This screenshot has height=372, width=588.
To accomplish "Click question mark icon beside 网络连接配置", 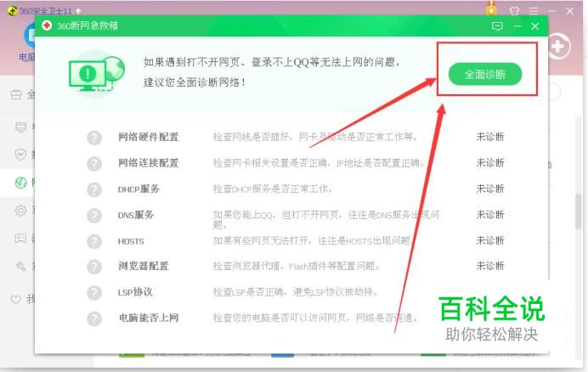I will [x=94, y=164].
